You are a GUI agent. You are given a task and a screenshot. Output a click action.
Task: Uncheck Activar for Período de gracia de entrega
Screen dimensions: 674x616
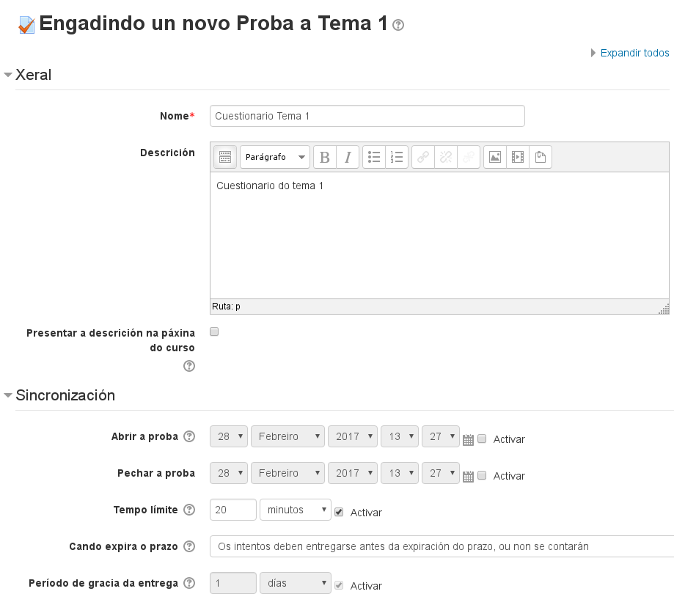[339, 585]
